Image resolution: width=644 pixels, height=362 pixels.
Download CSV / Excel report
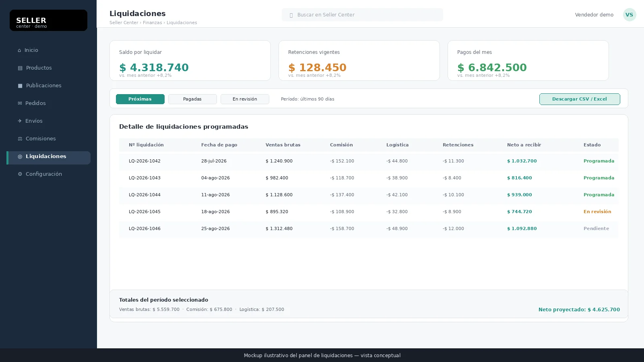tap(580, 99)
